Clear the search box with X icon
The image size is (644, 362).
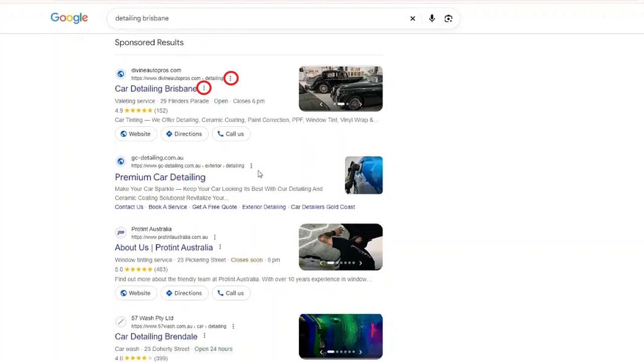click(413, 19)
